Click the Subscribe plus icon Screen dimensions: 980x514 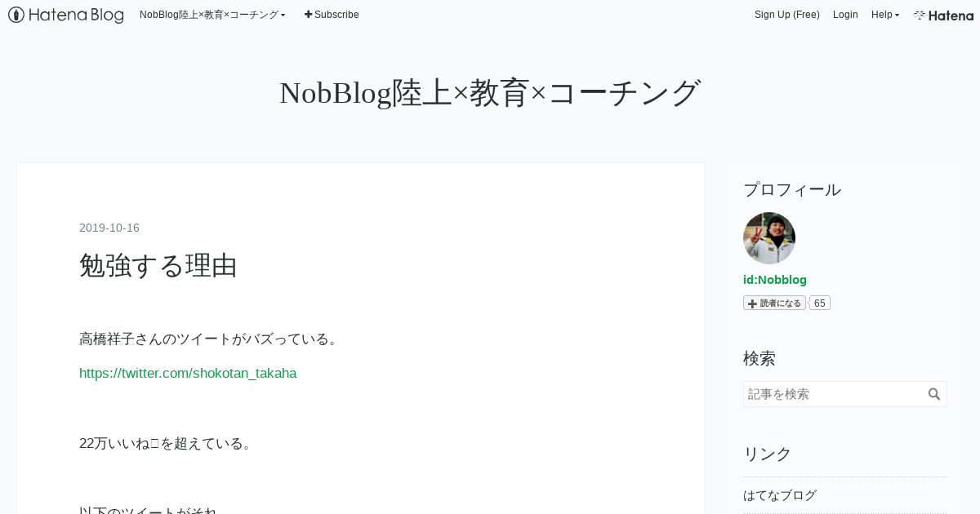click(308, 15)
